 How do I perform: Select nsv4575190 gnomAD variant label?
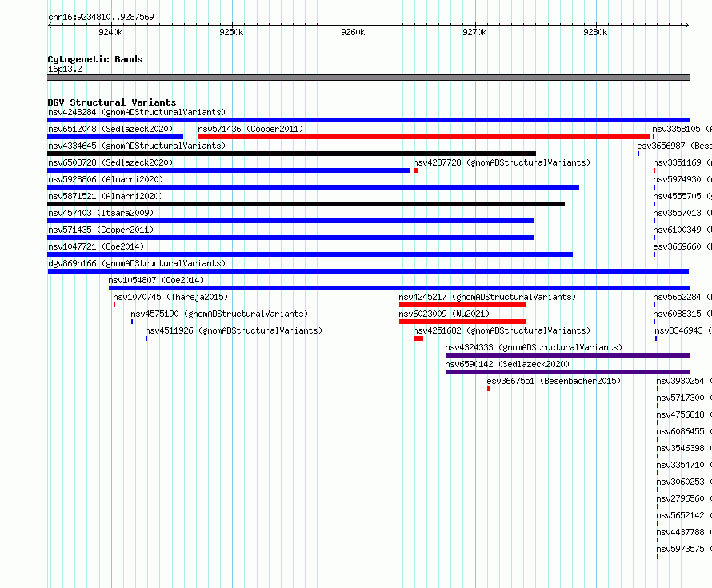coord(219,314)
